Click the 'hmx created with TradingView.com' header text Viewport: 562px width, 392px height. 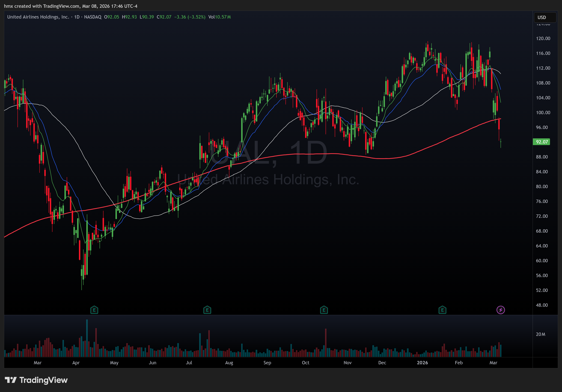click(42, 6)
